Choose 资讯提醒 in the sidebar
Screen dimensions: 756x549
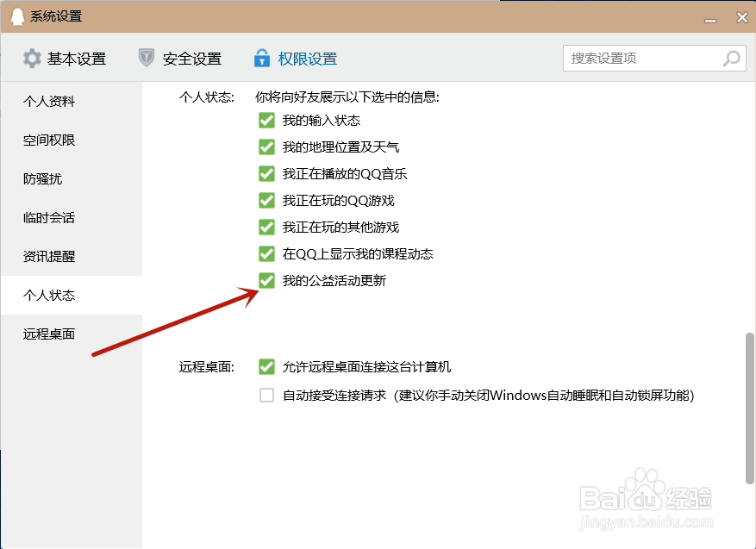(72, 257)
